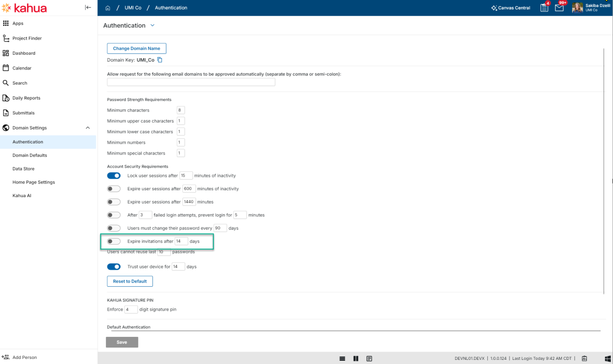Open the Sakiba Dzelil user profile menu
Image resolution: width=613 pixels, height=364 pixels.
click(x=591, y=8)
